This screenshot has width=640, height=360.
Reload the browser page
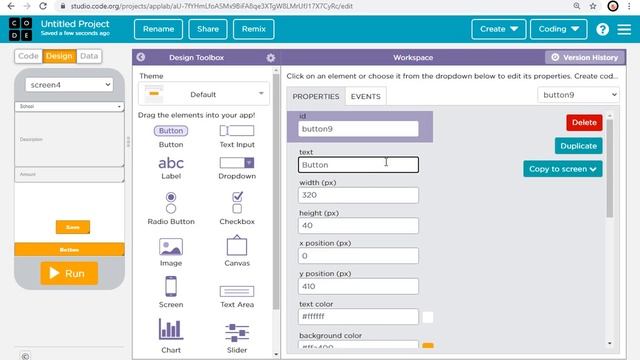tap(42, 6)
